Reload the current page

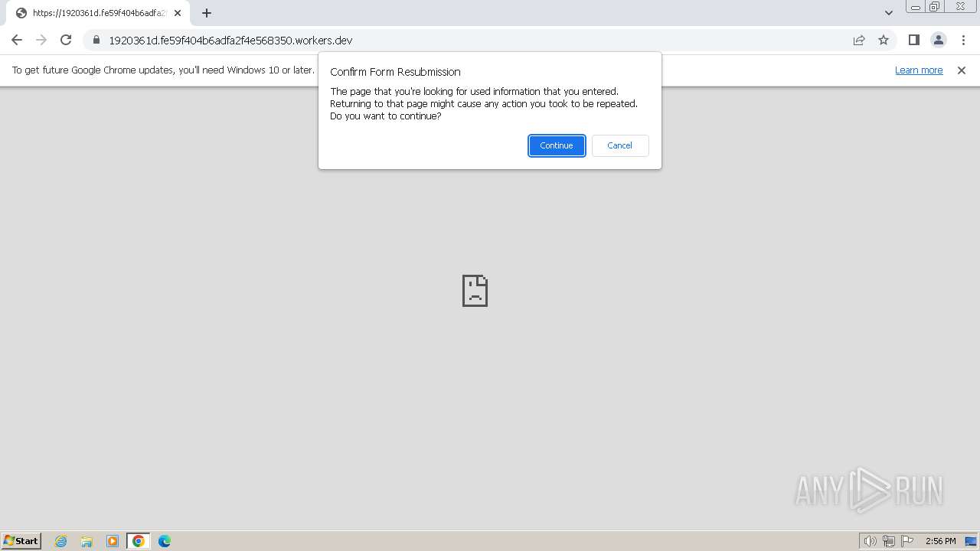[66, 40]
